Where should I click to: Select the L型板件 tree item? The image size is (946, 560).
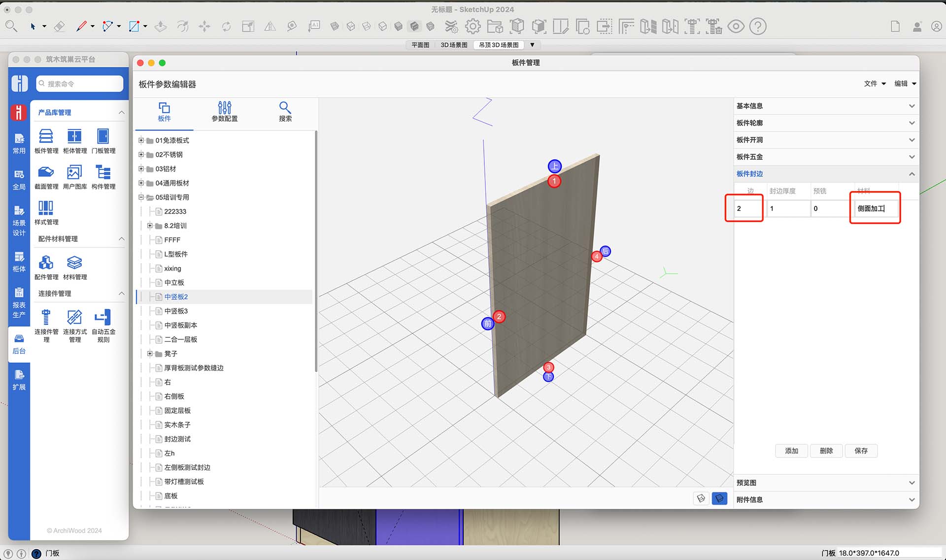click(x=176, y=254)
